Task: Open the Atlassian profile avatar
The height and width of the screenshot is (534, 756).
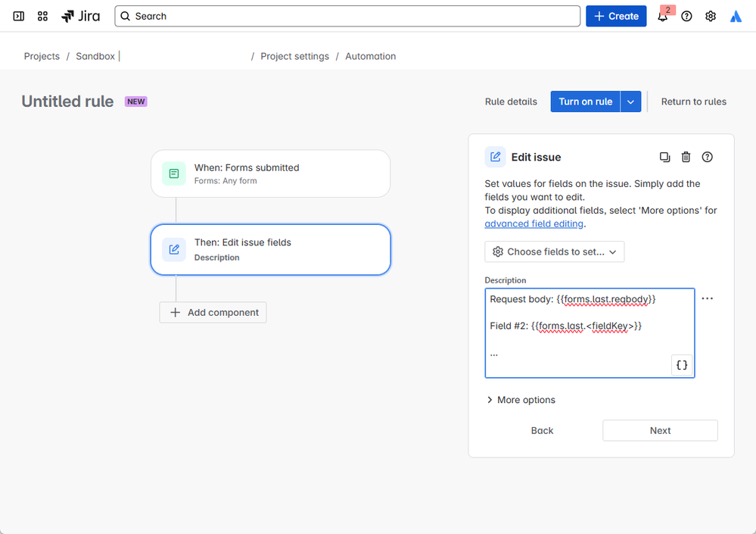Action: pos(736,17)
